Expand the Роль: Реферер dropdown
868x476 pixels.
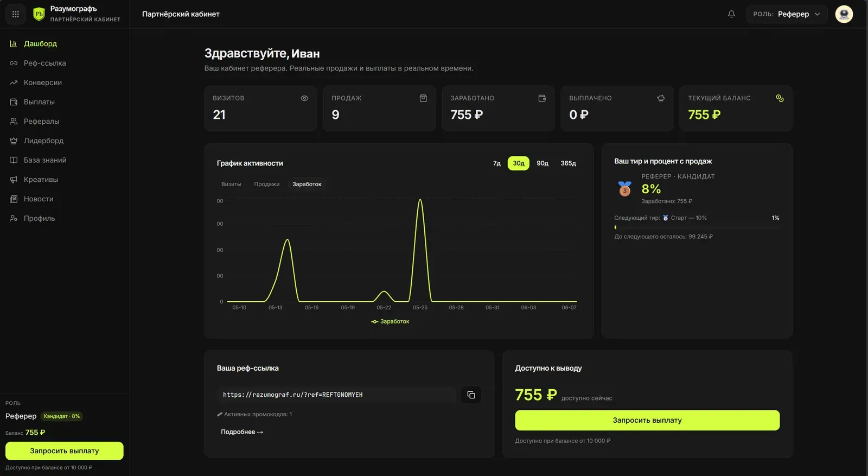(787, 14)
